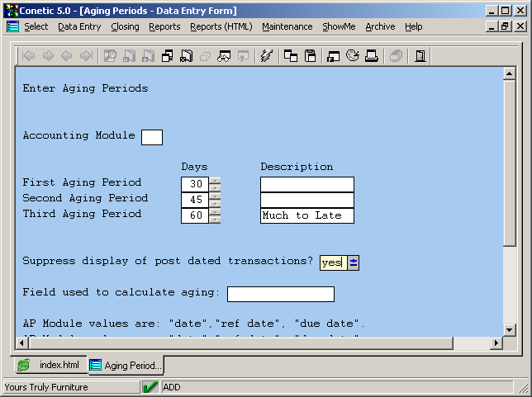The width and height of the screenshot is (532, 397).
Task: Click the field used to calculate aging input
Action: pyautogui.click(x=280, y=294)
